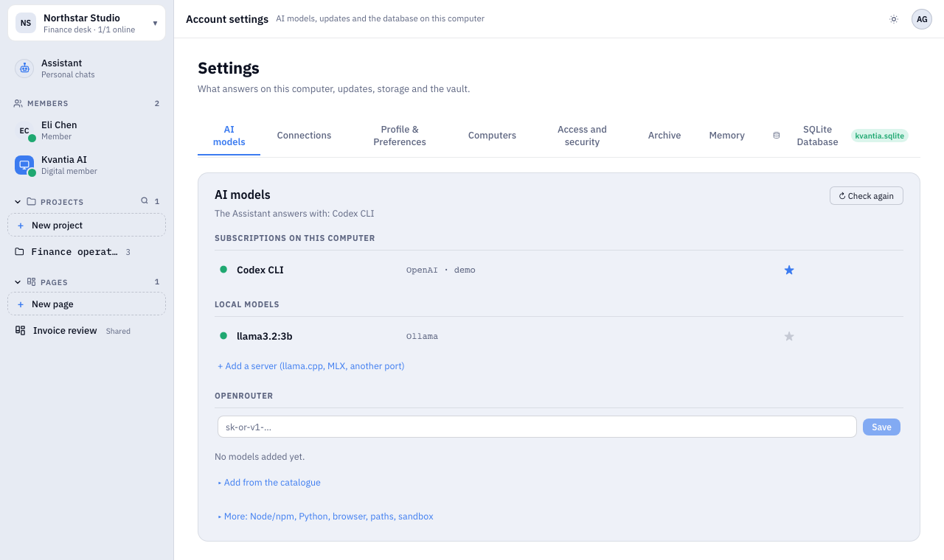Toggle the blue star for Codex CLI
944x560 pixels.
pyautogui.click(x=789, y=270)
